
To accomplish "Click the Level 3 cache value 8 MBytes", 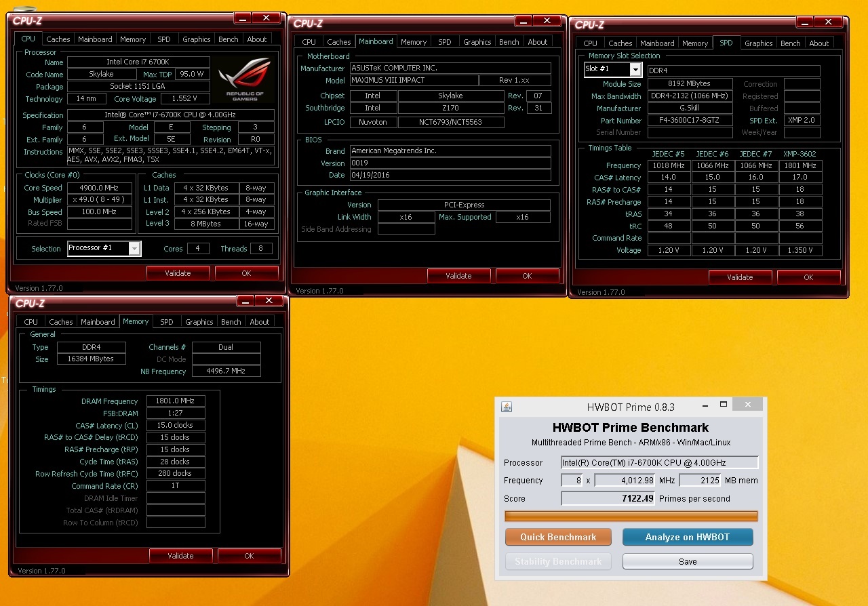I will coord(206,224).
